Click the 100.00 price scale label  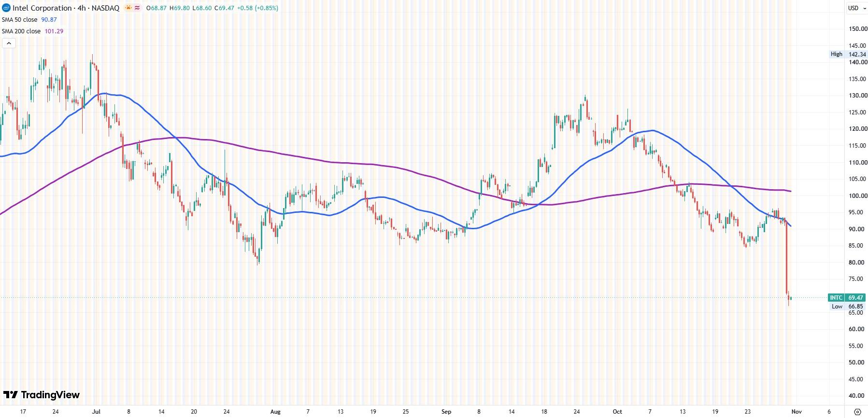tap(858, 196)
